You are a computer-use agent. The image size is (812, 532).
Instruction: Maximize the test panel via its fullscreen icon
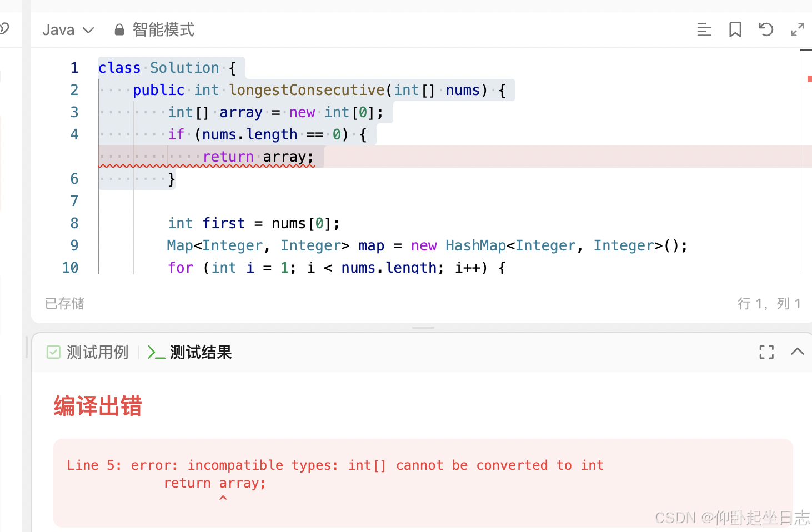(x=766, y=352)
